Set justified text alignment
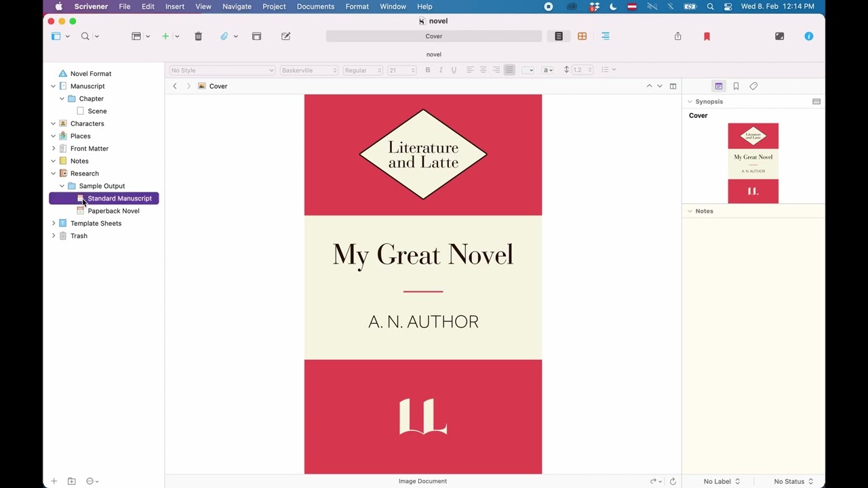Viewport: 868px width, 488px height. click(x=509, y=70)
